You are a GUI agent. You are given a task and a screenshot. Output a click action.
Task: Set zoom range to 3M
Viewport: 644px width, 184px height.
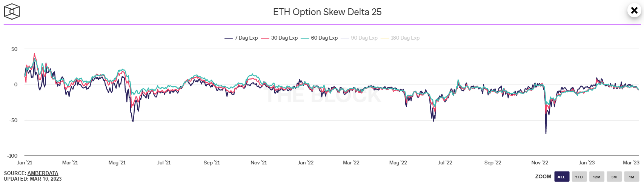coord(614,177)
